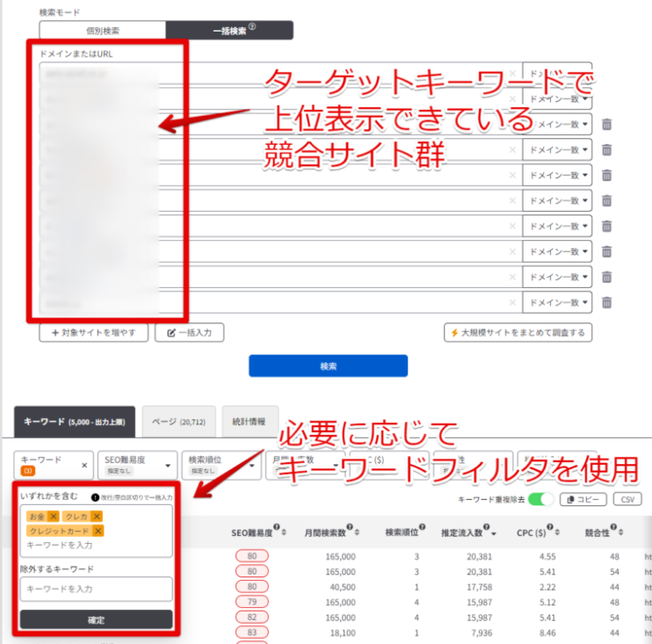Select 個別検索 search mode
Viewport: 652px width, 644px height.
[103, 31]
